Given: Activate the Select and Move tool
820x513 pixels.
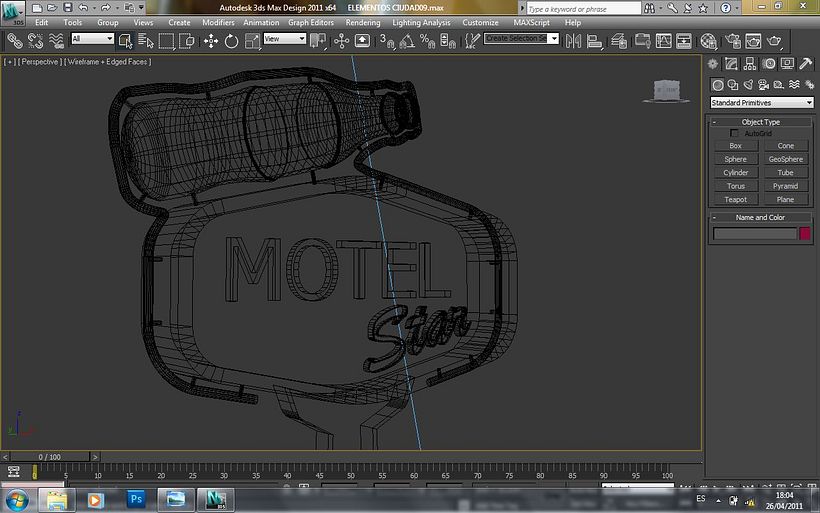Looking at the screenshot, I should (x=211, y=41).
